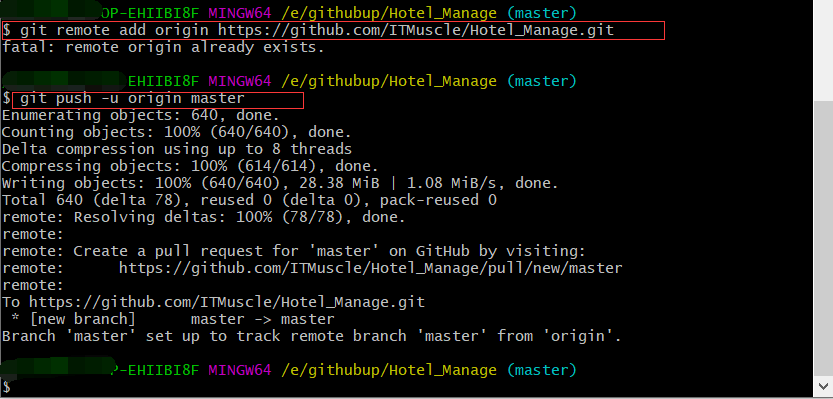The height and width of the screenshot is (399, 833).
Task: Click the git remote add origin command text
Action: pyautogui.click(x=317, y=30)
